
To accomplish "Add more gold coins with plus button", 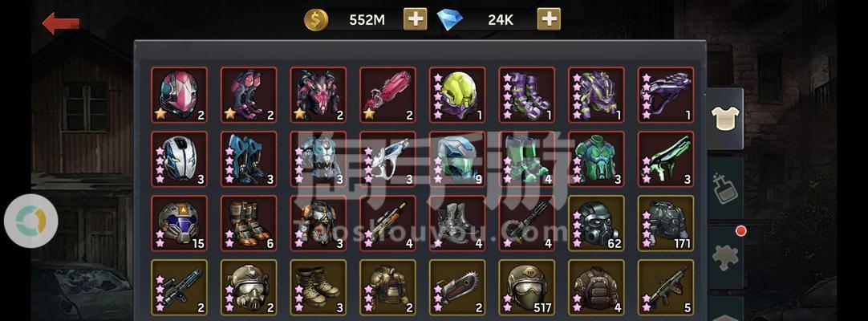I will (415, 20).
